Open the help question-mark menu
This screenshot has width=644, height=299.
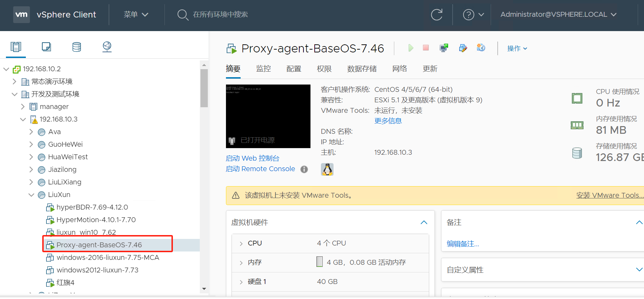(x=473, y=14)
